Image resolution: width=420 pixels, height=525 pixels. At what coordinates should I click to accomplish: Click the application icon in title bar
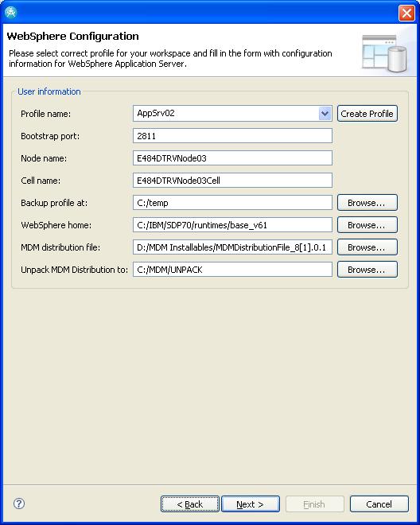(10, 12)
